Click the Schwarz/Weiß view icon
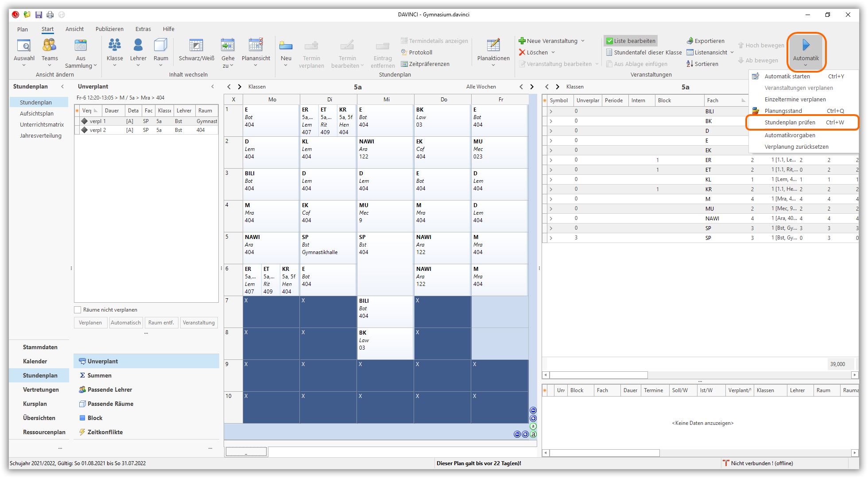Viewport: 868px width, 478px height. [196, 46]
